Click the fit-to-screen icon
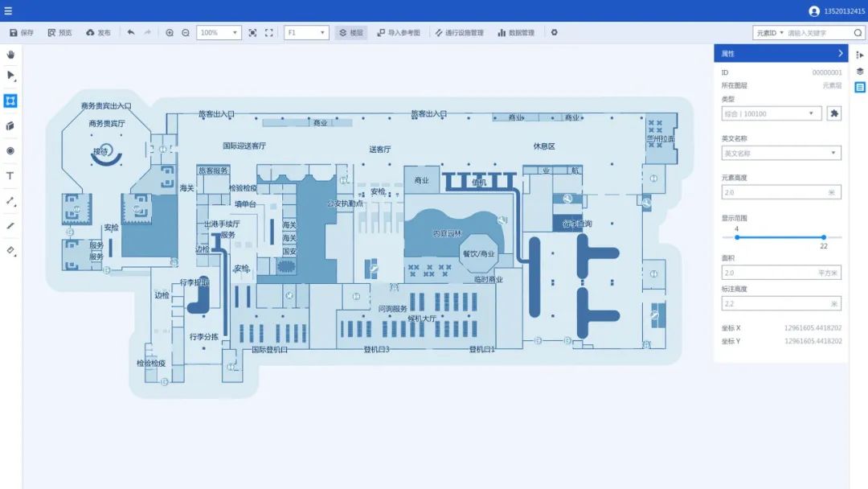 [269, 32]
